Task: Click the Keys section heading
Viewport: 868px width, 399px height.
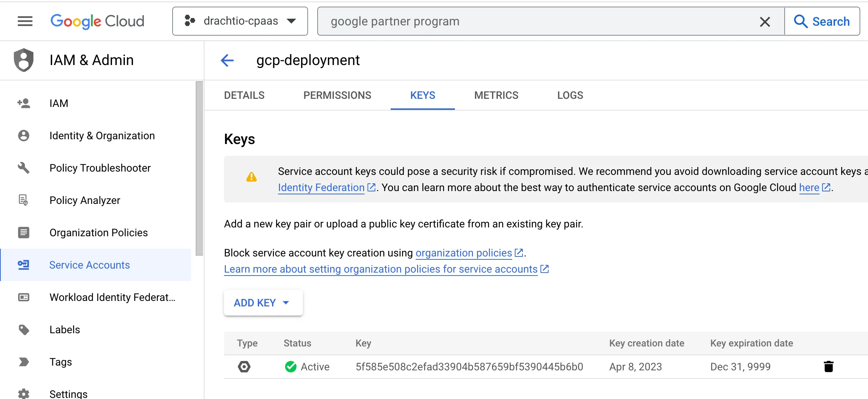Action: click(239, 139)
